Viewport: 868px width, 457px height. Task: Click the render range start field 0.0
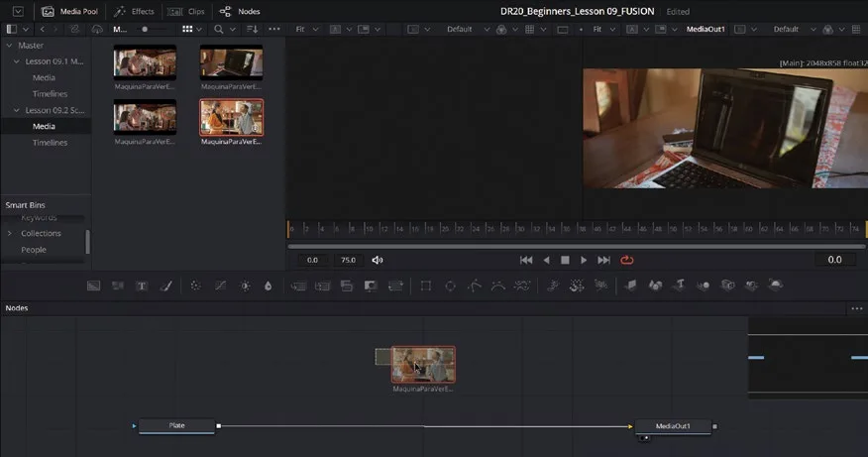(x=313, y=260)
